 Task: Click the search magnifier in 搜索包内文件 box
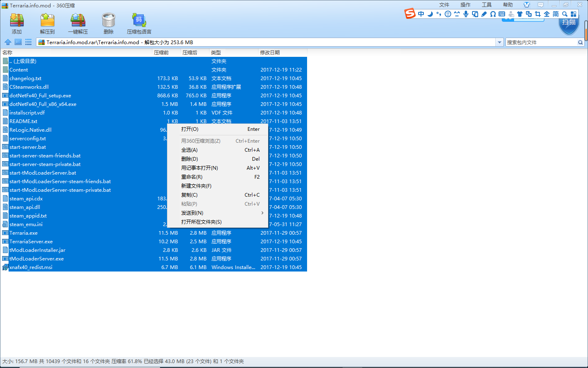(580, 42)
